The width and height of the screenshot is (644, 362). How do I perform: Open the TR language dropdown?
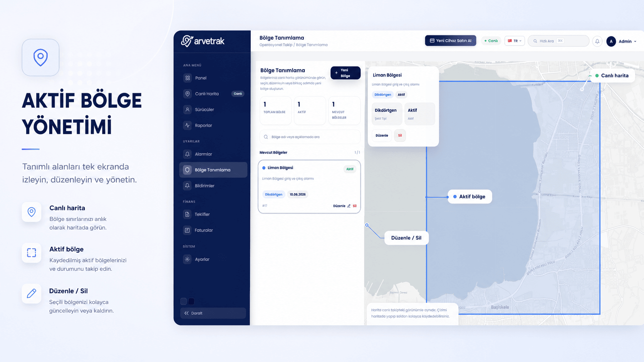click(515, 41)
